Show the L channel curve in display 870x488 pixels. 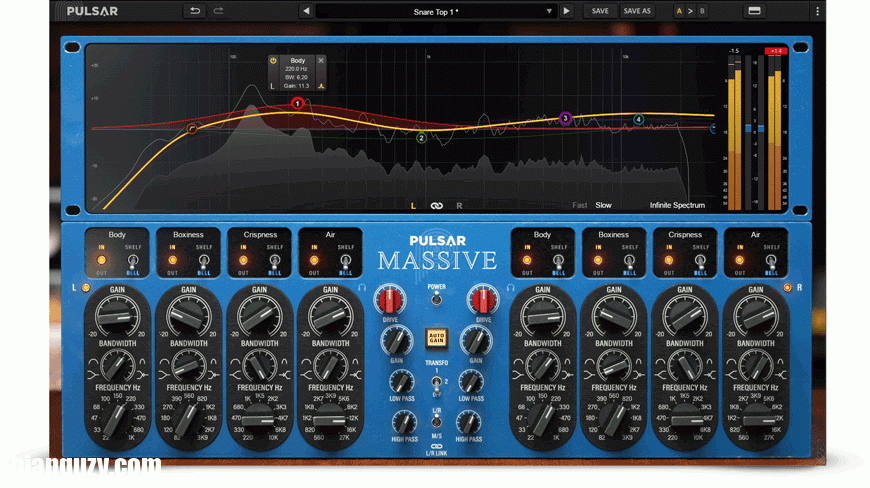(x=413, y=206)
